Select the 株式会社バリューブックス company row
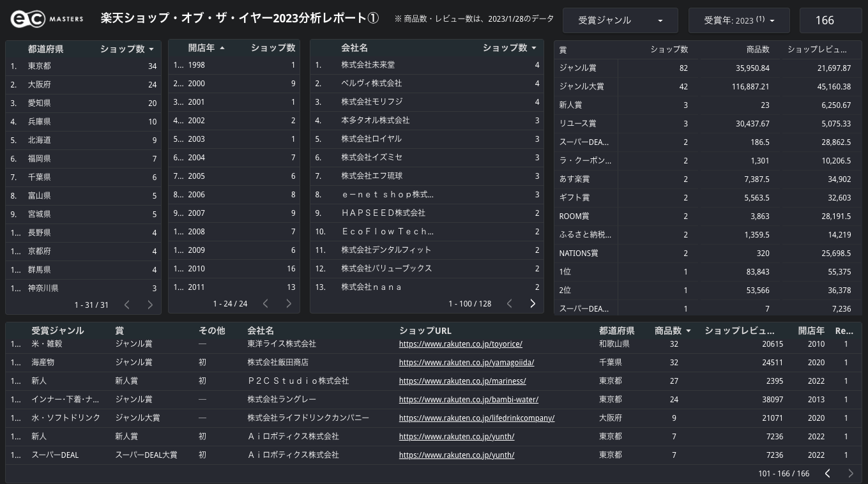This screenshot has height=484, width=868. [427, 269]
